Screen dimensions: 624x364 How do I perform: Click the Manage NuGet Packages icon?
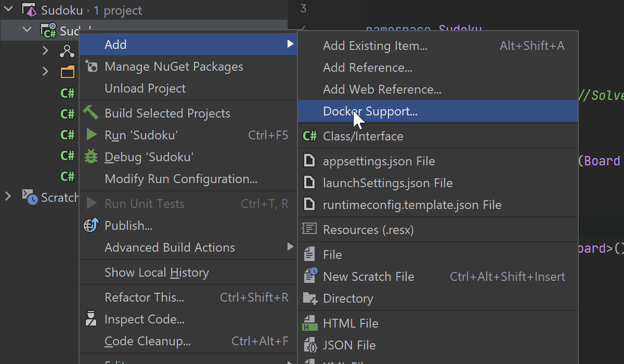pos(91,67)
